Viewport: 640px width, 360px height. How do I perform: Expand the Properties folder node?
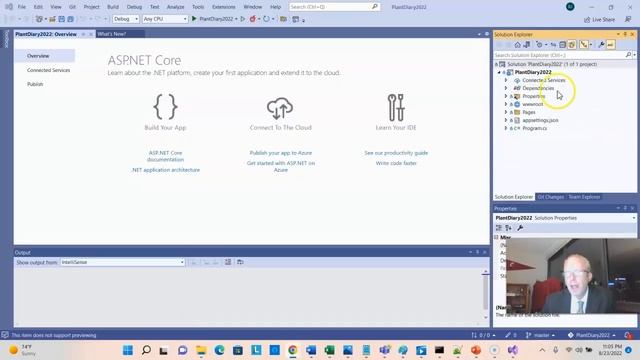pyautogui.click(x=506, y=96)
